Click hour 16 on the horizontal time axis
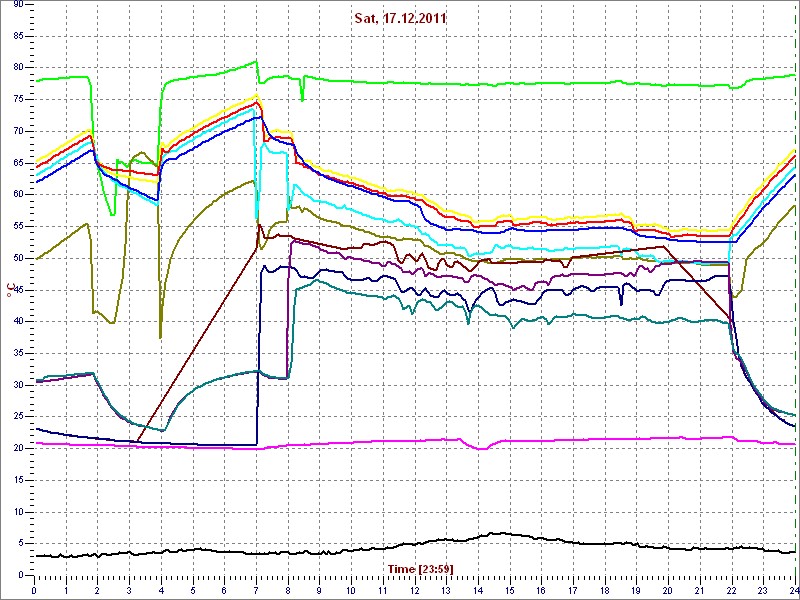 tap(541, 590)
